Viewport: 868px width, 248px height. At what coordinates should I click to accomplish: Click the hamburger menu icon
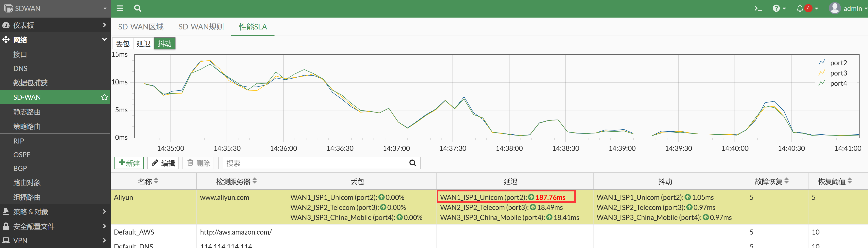(120, 8)
